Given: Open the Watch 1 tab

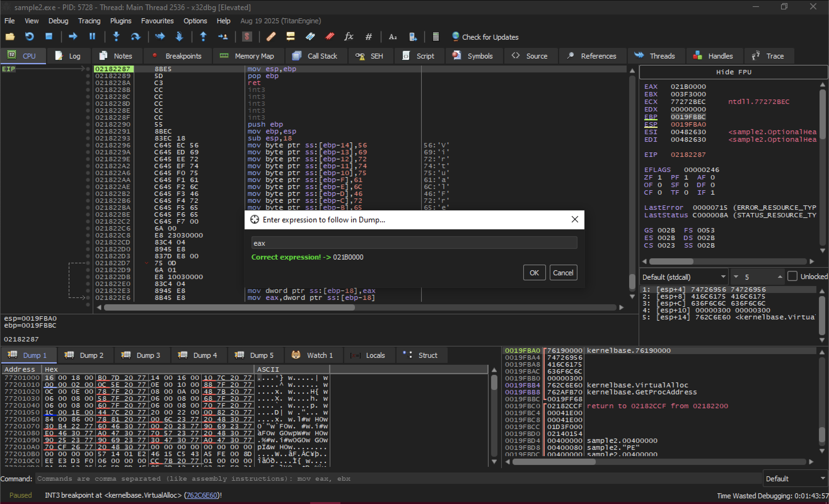Looking at the screenshot, I should tap(313, 355).
